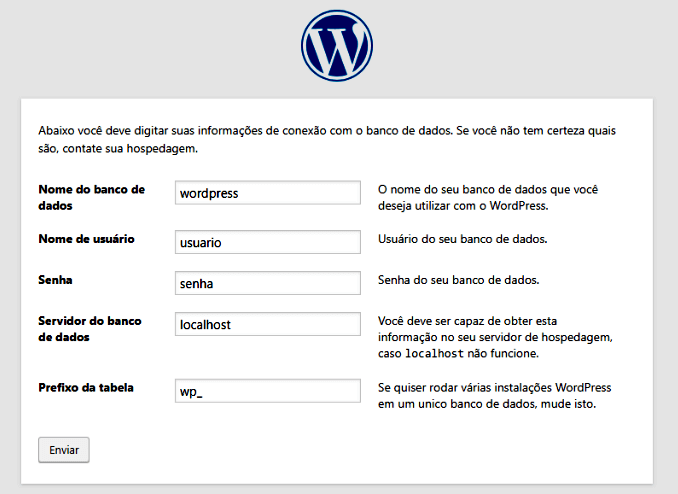Image resolution: width=678 pixels, height=494 pixels.
Task: Click the monospace 'localhost' word in help text
Action: (434, 354)
